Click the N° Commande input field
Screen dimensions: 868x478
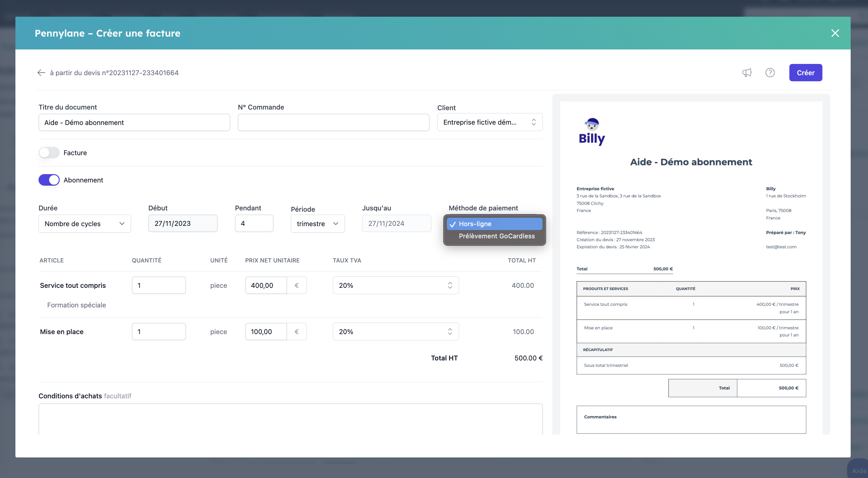[x=333, y=122]
